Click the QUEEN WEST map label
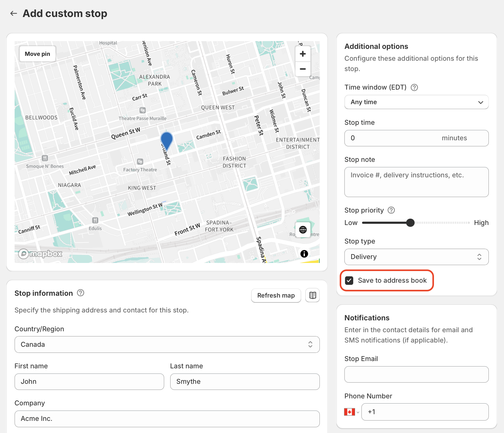Viewport: 504px width, 433px height. click(218, 107)
